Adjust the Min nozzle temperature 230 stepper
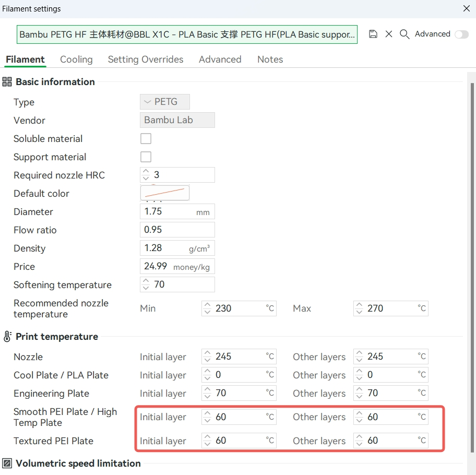 (207, 308)
